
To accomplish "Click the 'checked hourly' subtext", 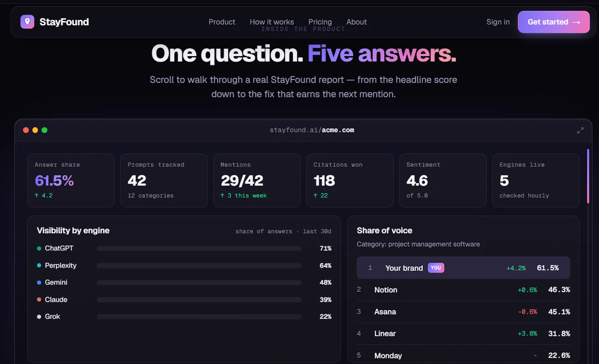I will pyautogui.click(x=524, y=196).
